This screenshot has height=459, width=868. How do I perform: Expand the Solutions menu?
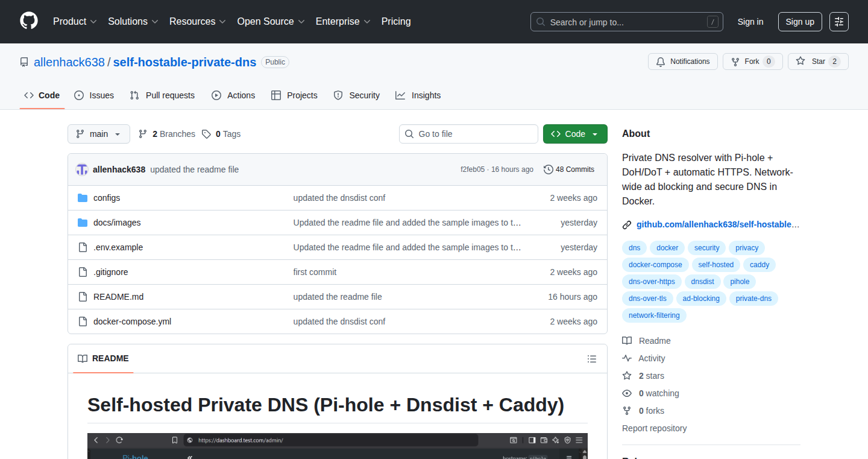133,21
